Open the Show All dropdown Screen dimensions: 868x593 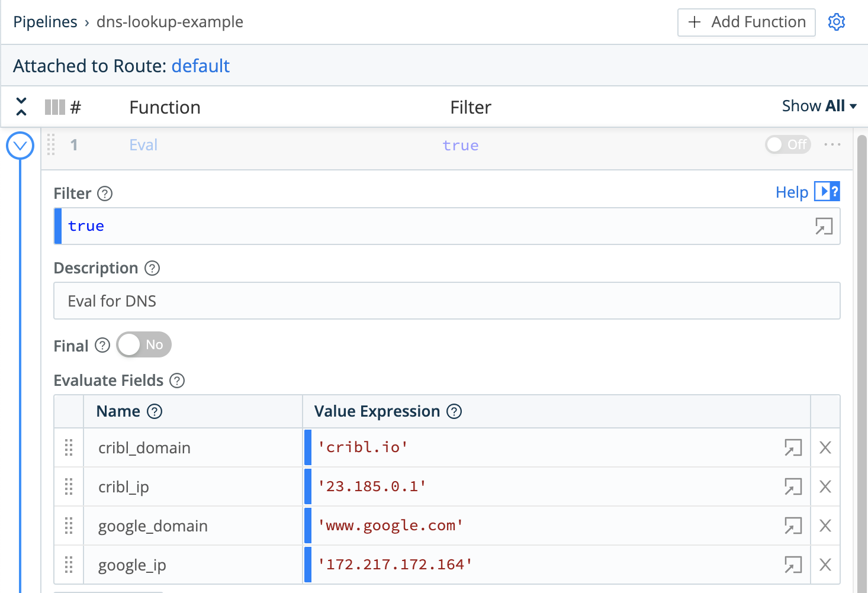pyautogui.click(x=819, y=106)
